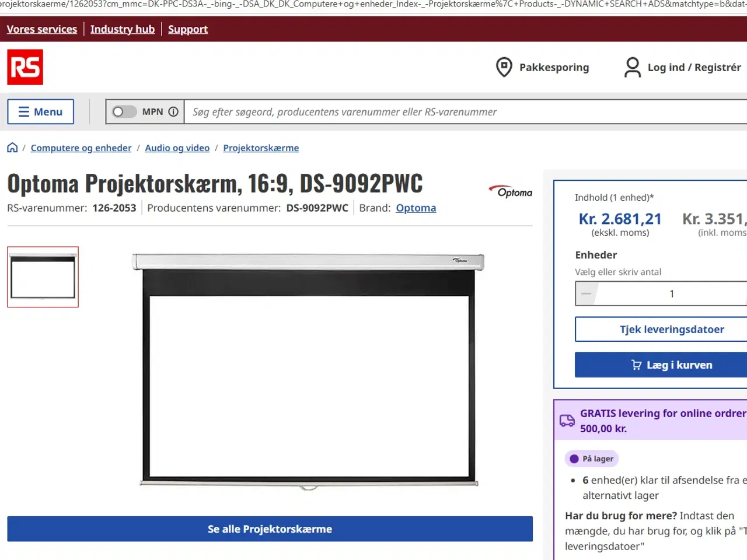This screenshot has width=747, height=560.
Task: Open Support in top bar
Action: click(188, 29)
